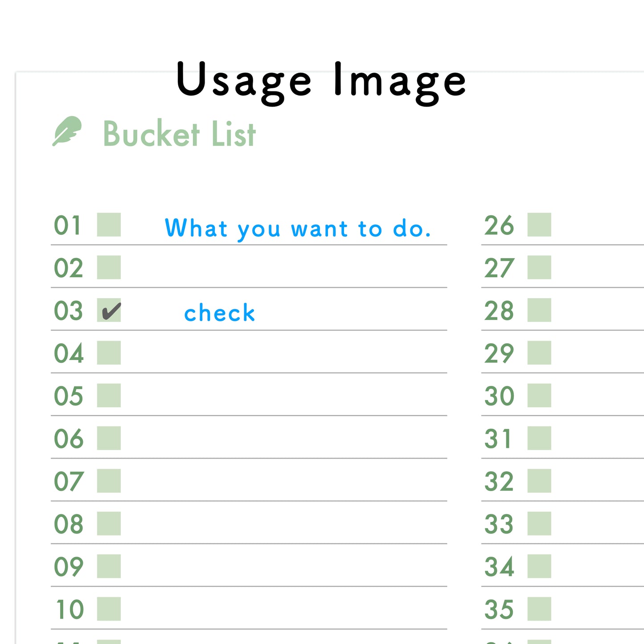Click the 'What you want to do.' text
The width and height of the screenshot is (644, 644).
tap(298, 229)
